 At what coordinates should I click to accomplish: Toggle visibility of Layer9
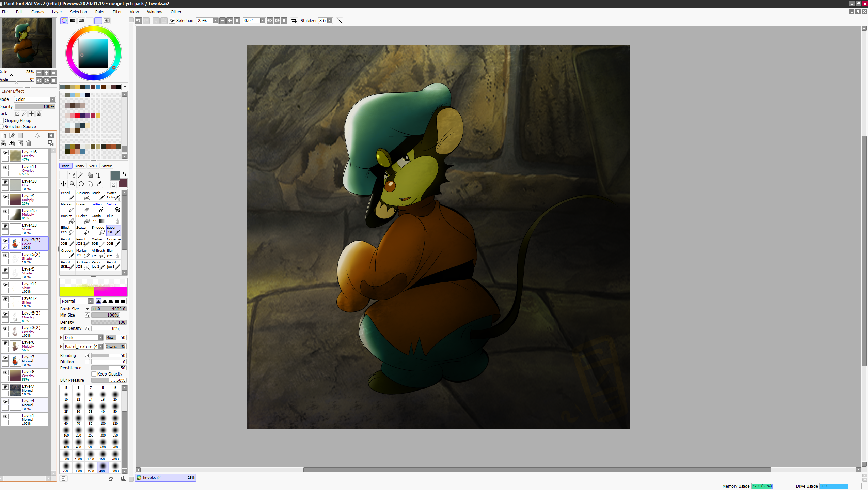(5, 197)
